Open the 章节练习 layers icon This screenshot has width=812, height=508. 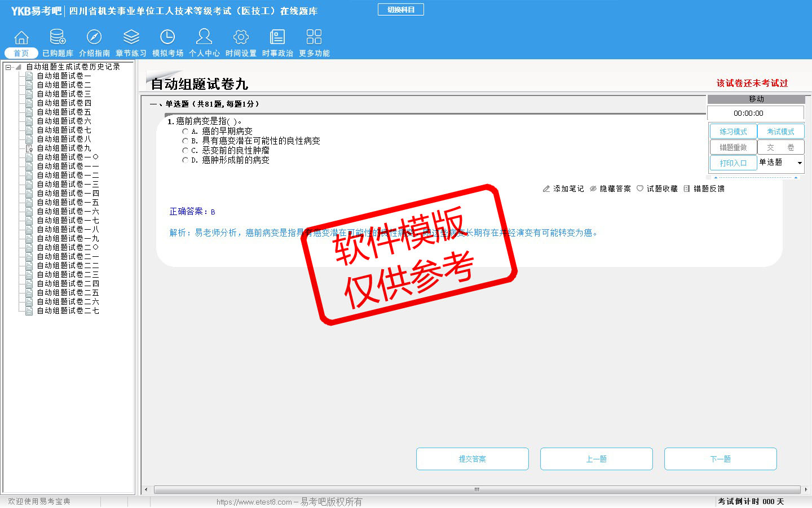point(131,37)
